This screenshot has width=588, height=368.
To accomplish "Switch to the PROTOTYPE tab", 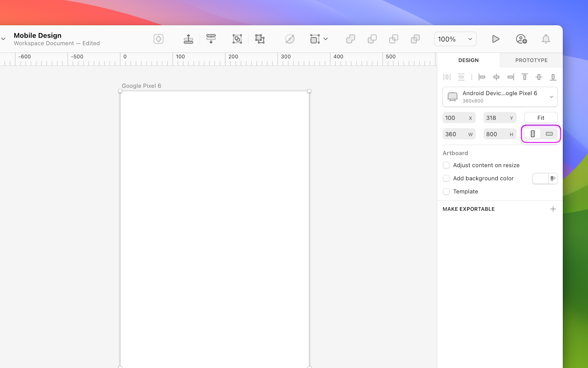I will coord(531,60).
